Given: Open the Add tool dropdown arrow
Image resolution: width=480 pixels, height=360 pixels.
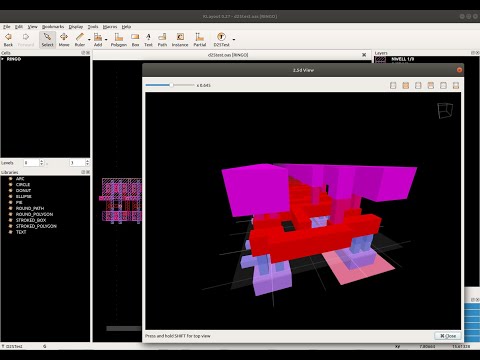Looking at the screenshot, I should (x=106, y=40).
